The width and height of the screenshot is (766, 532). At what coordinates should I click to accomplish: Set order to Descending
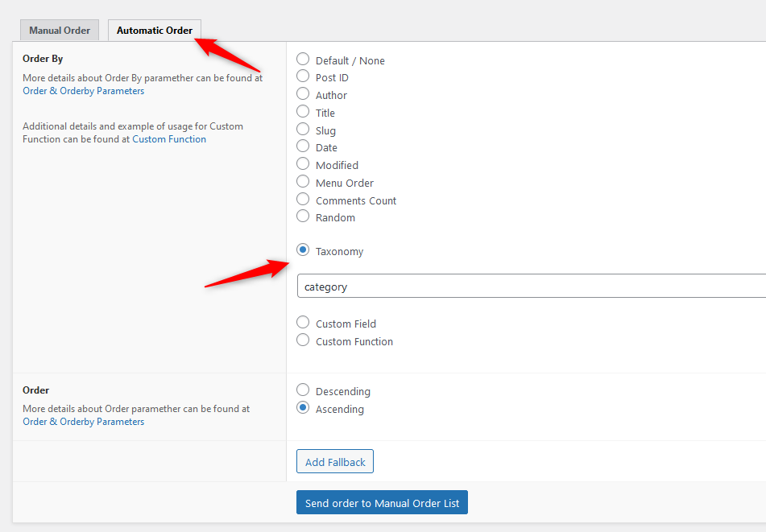click(303, 390)
